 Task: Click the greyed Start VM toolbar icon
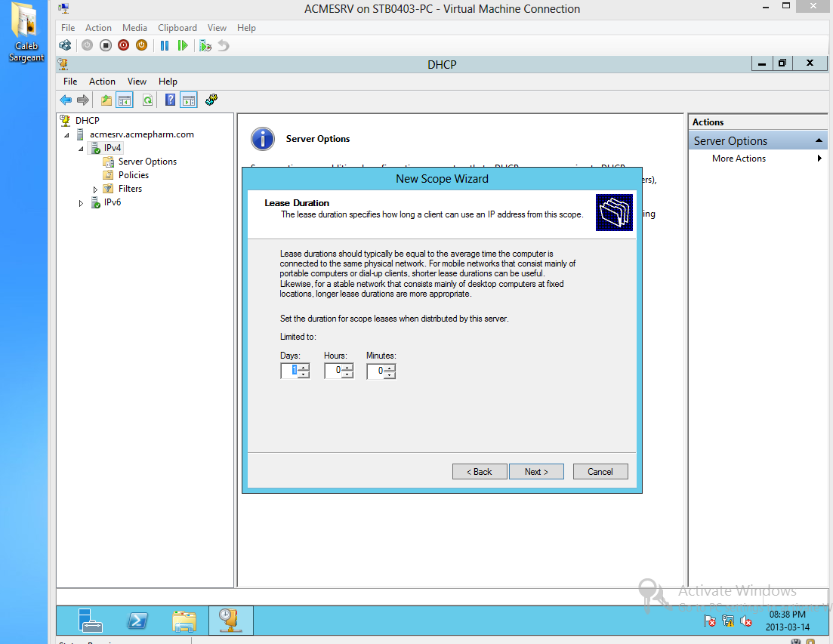click(x=87, y=45)
